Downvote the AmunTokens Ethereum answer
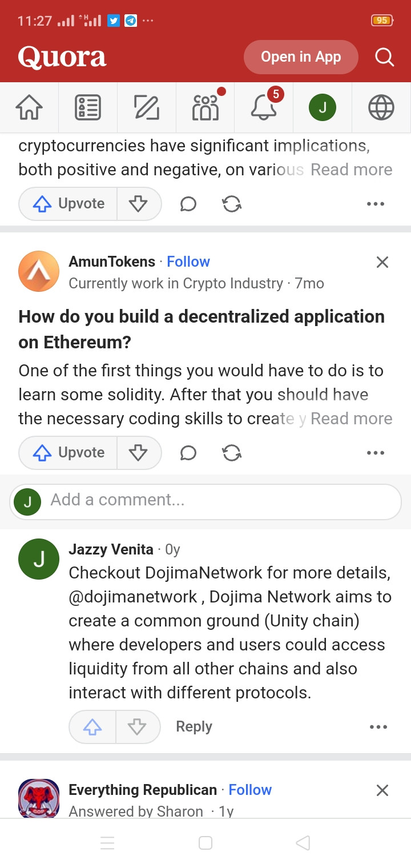This screenshot has height=868, width=411. 138,453
